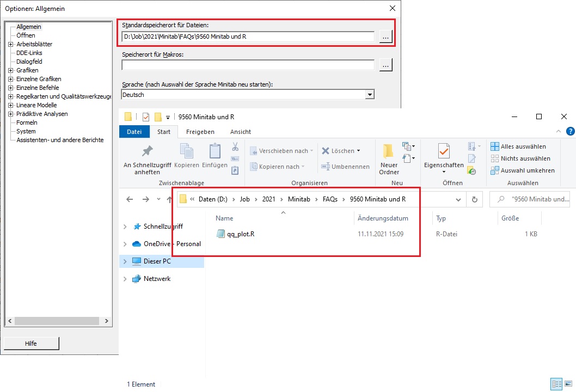Click paste shortcut icon in Zwischenablage group
Image resolution: width=576 pixels, height=392 pixels.
(235, 170)
